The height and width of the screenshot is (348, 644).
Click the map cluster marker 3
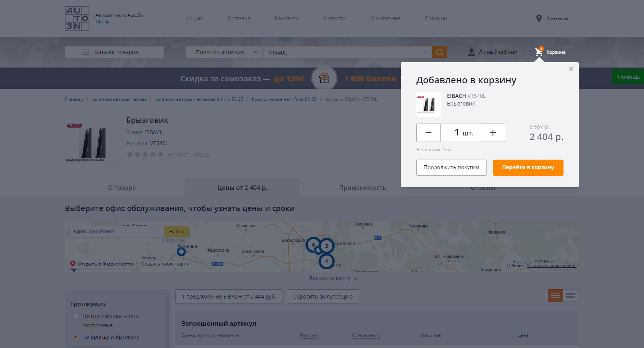[327, 246]
